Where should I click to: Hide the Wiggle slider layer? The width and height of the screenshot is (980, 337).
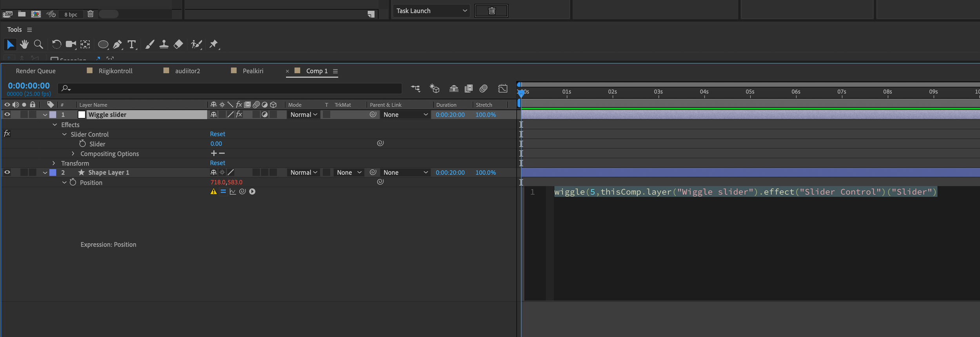pyautogui.click(x=7, y=114)
